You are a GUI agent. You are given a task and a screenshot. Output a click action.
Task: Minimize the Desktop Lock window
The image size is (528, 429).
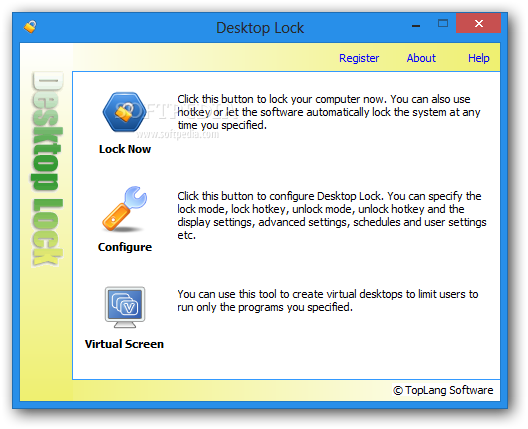pos(416,26)
